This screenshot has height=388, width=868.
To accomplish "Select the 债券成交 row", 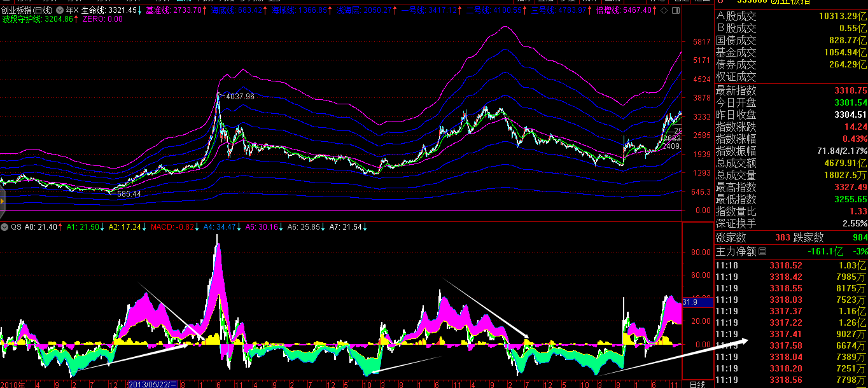I will pyautogui.click(x=791, y=65).
